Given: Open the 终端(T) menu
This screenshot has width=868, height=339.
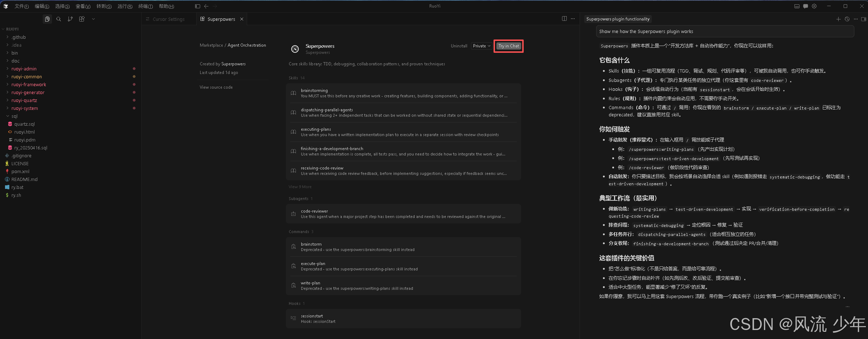Looking at the screenshot, I should [x=146, y=6].
